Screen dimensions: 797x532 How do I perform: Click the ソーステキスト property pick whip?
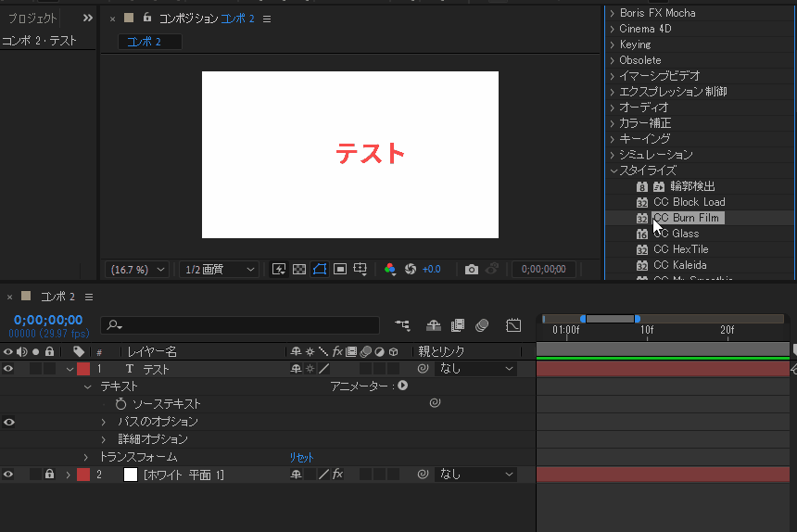tap(435, 403)
